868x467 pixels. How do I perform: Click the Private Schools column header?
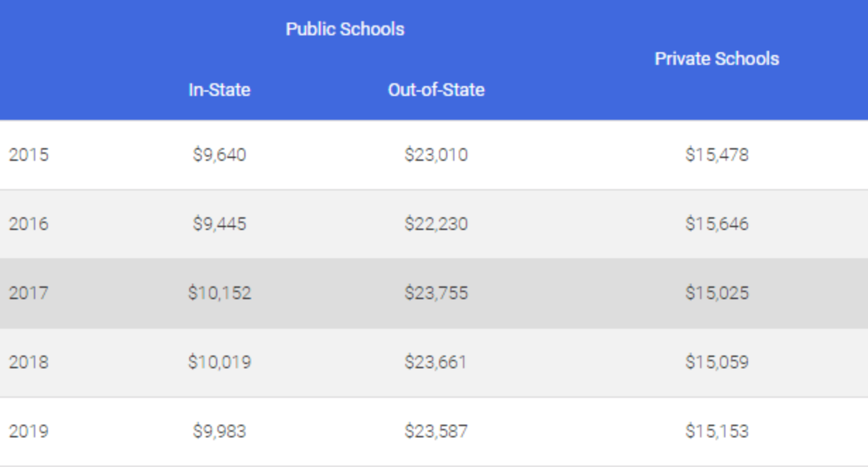point(716,59)
